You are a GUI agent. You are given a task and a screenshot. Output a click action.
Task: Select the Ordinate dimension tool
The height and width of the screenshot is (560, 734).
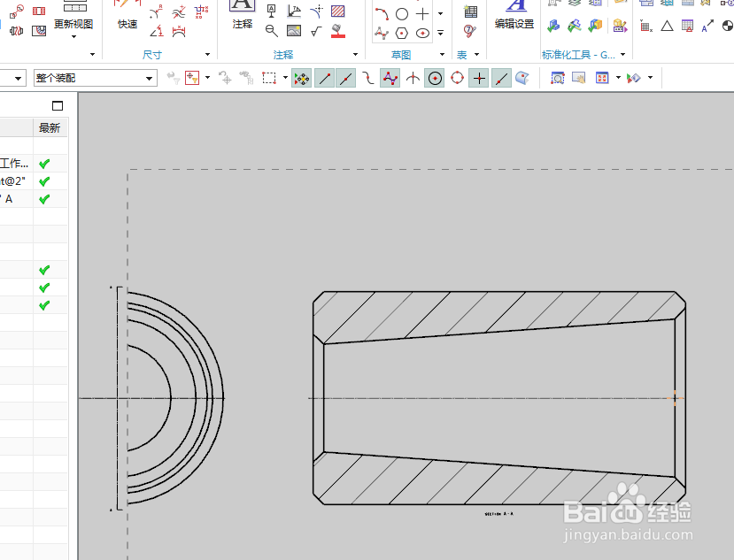coord(201,12)
